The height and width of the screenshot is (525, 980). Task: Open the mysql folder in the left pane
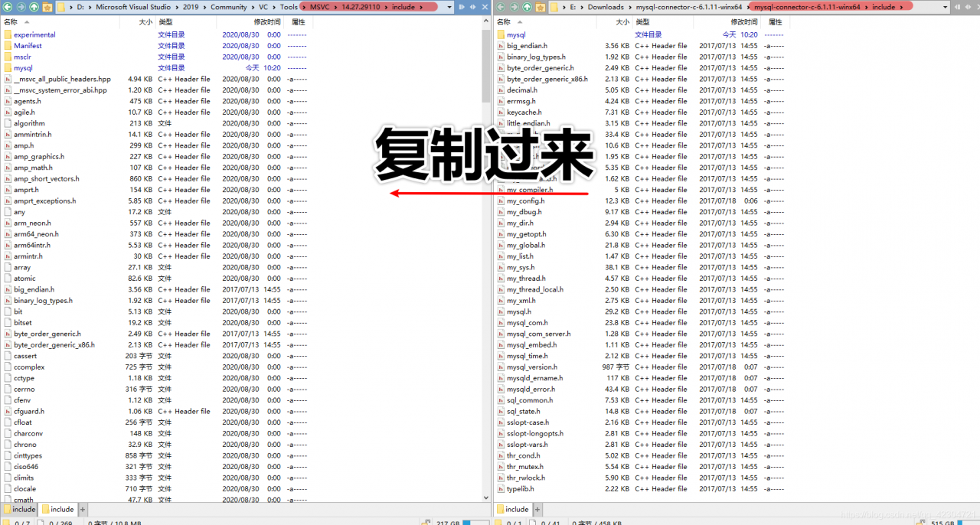tap(24, 67)
